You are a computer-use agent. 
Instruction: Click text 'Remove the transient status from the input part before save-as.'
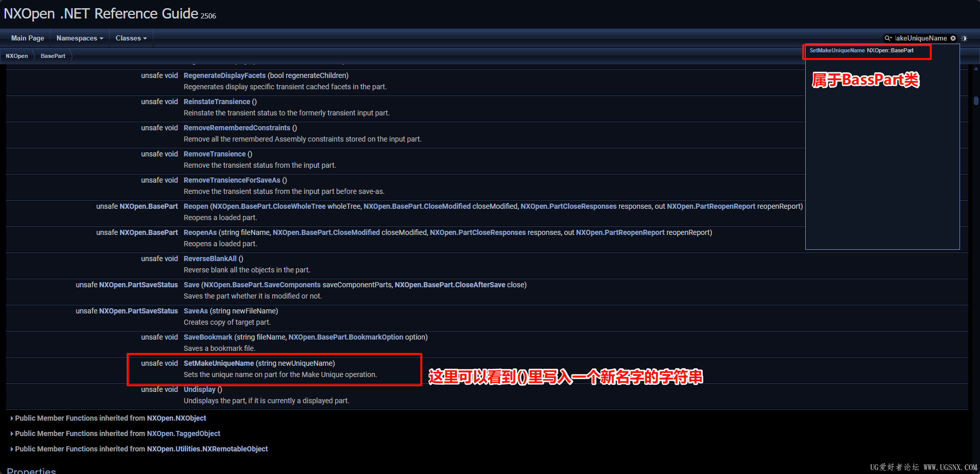(284, 191)
